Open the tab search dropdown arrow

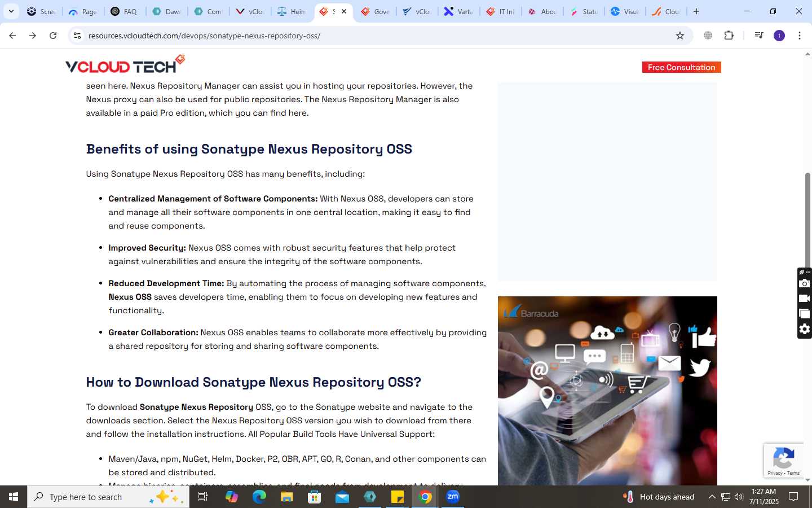click(11, 11)
